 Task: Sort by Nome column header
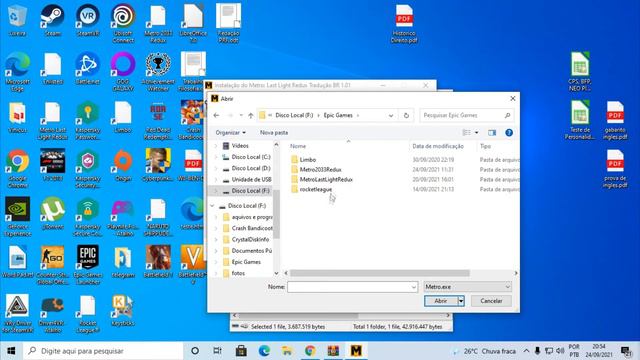point(298,146)
